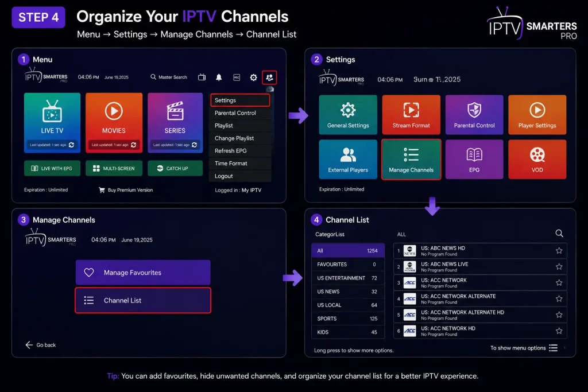Click the 'Logged in : My IPTV' text
Viewport: 588px width, 392px height.
point(238,190)
